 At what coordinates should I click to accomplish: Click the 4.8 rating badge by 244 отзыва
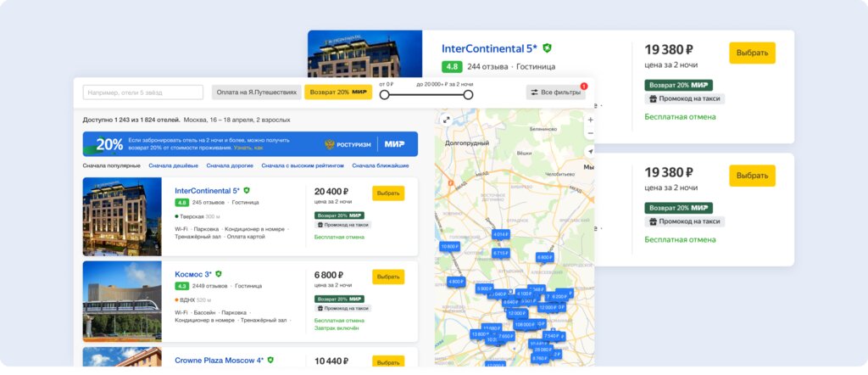point(452,66)
